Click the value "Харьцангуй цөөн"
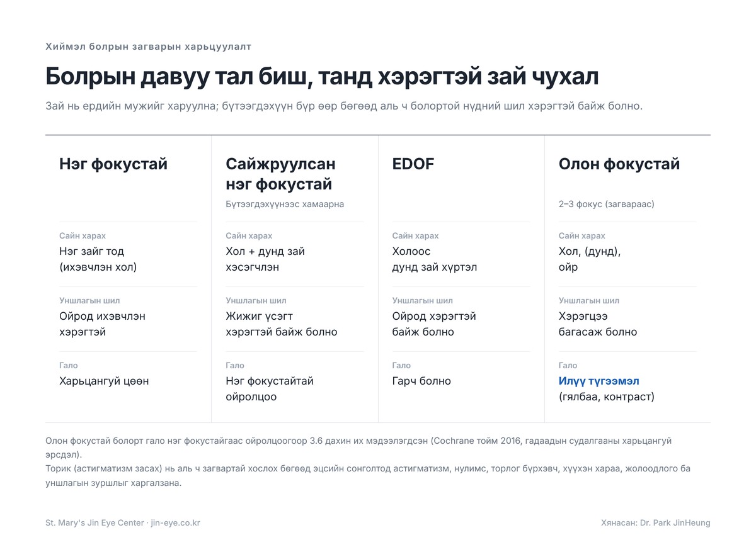 [104, 381]
